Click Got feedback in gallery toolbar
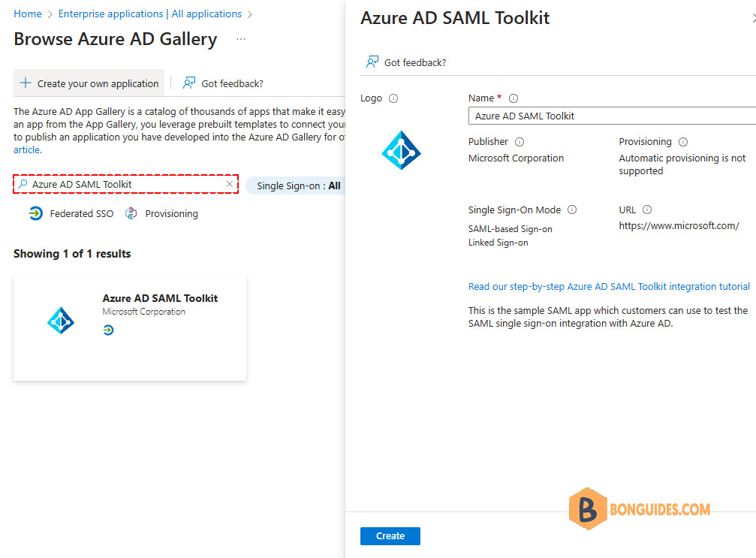Viewport: 756px width, 558px height. click(x=223, y=83)
